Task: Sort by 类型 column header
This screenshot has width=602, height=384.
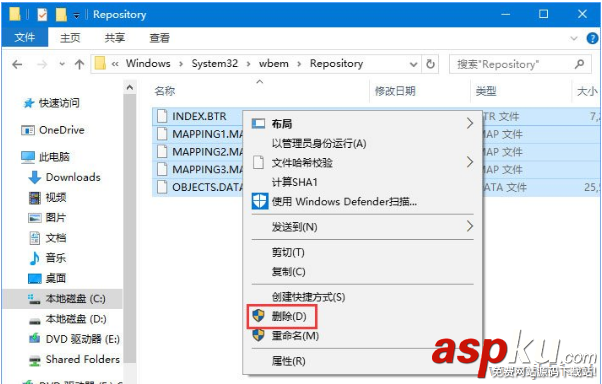Action: tap(486, 91)
